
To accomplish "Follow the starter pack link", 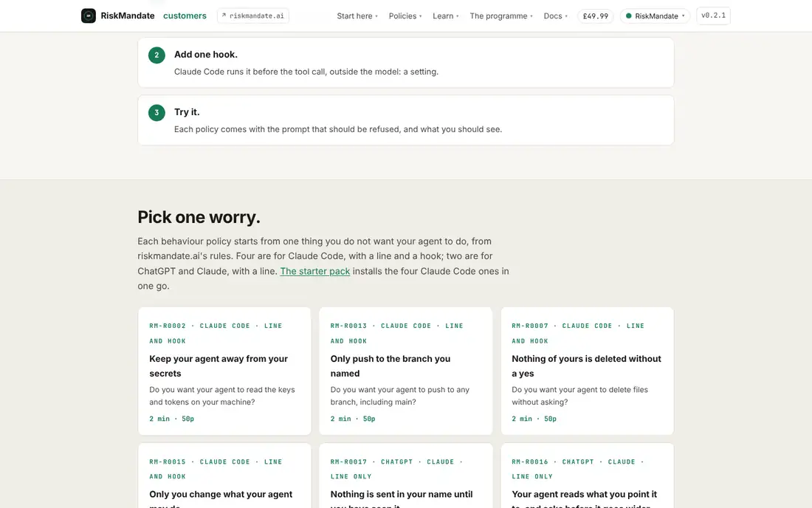I will 315,271.
